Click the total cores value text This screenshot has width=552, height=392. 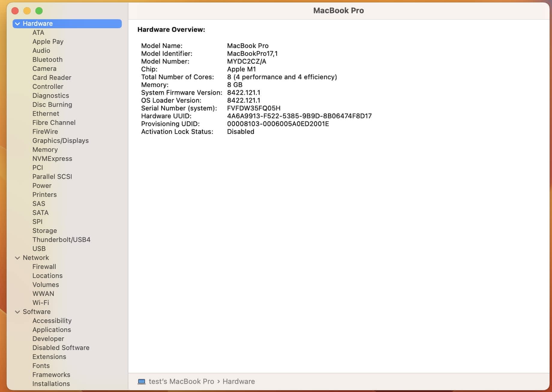coord(282,77)
